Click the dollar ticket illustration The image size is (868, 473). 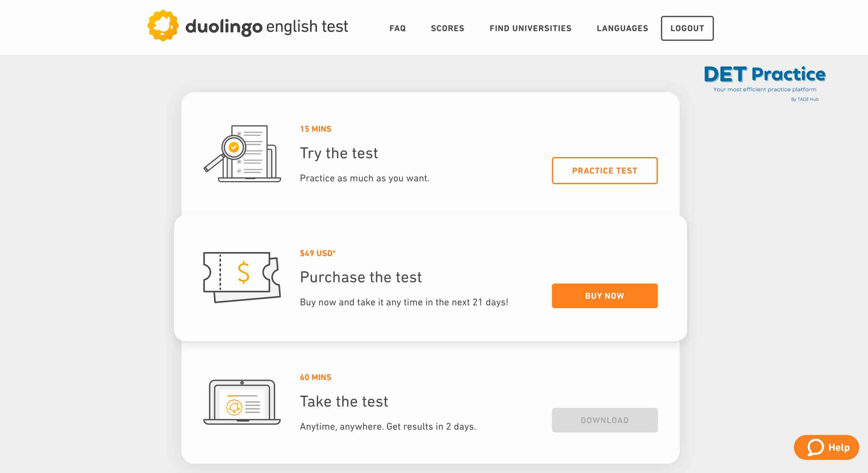[x=242, y=277]
